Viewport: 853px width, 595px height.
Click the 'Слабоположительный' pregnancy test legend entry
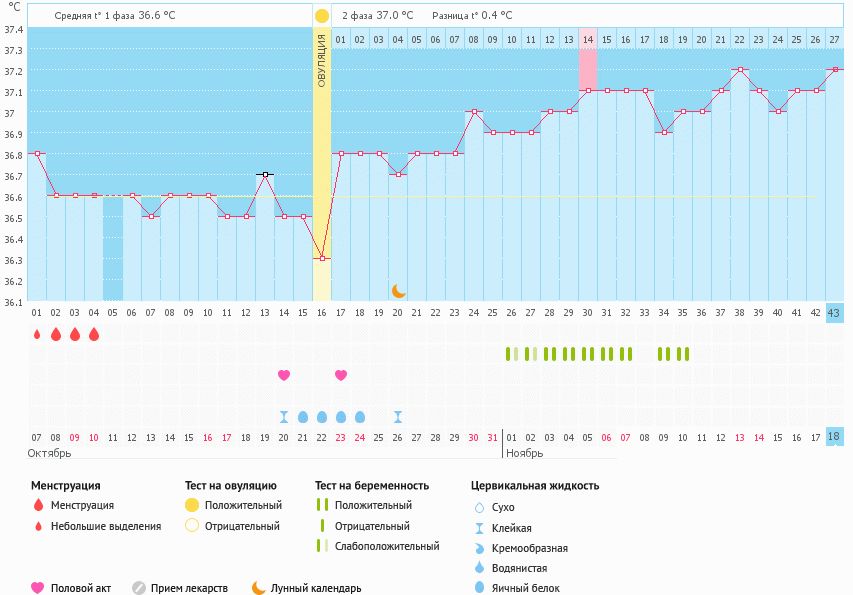point(387,546)
